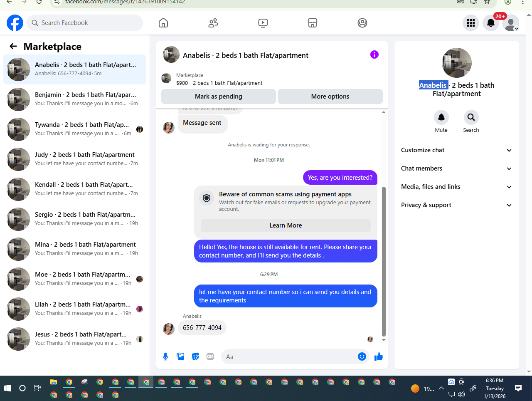Open the Windows notification center icon
Viewport: 532px width, 401px height.
click(x=518, y=388)
